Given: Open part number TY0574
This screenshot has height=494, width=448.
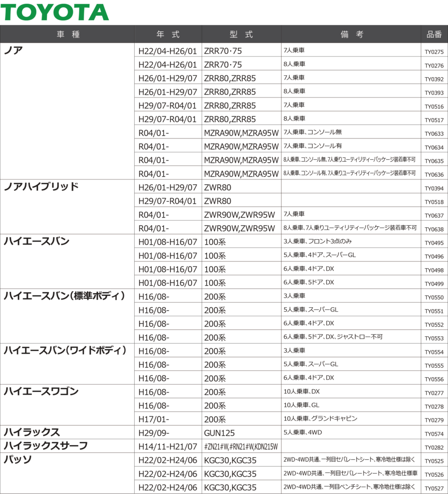Looking at the screenshot, I should pyautogui.click(x=434, y=434).
